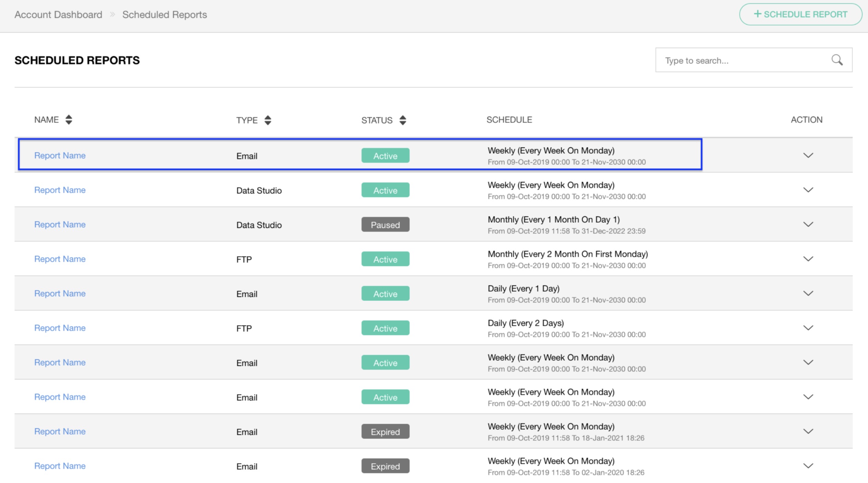868x483 pixels.
Task: Open Account Dashboard breadcrumb link
Action: click(58, 14)
